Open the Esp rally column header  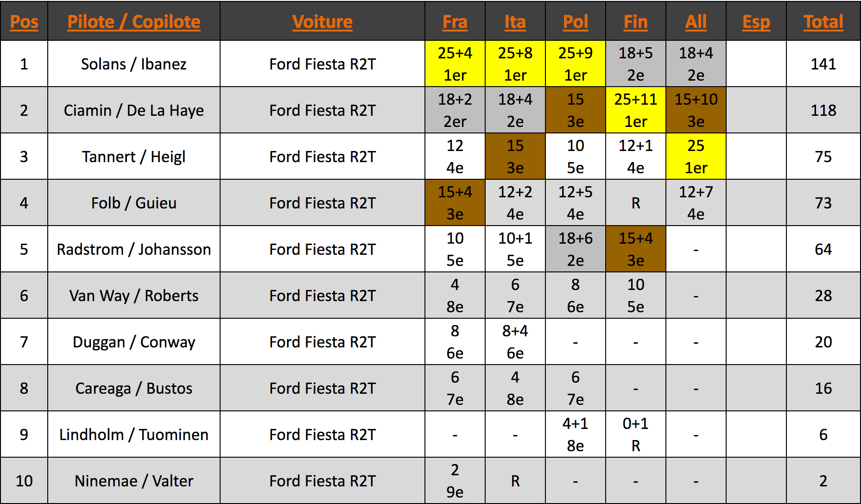tap(756, 22)
